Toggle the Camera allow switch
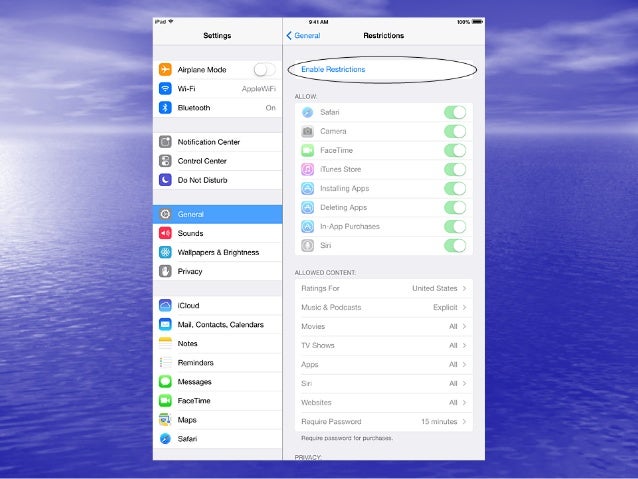The image size is (638, 479). 455,131
